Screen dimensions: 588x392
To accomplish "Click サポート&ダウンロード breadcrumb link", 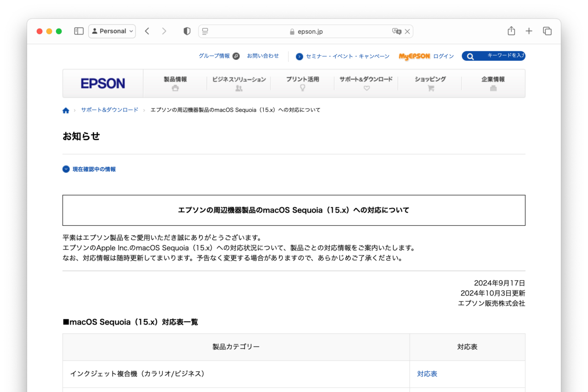I will (110, 110).
